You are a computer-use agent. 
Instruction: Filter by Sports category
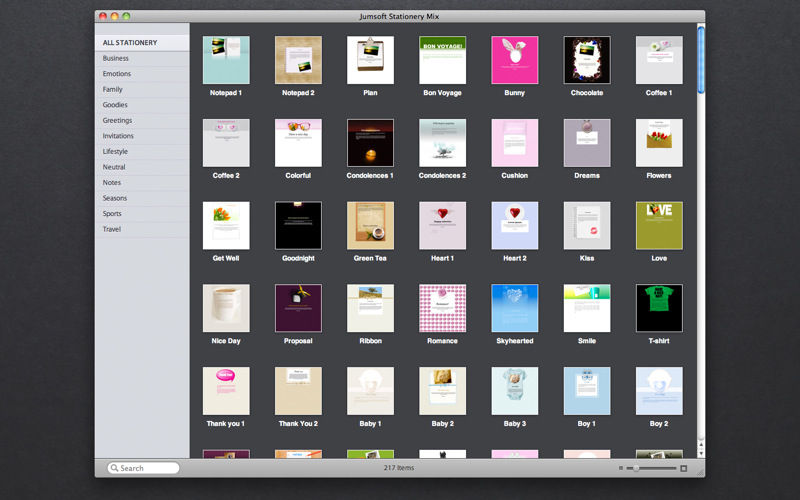pos(142,214)
